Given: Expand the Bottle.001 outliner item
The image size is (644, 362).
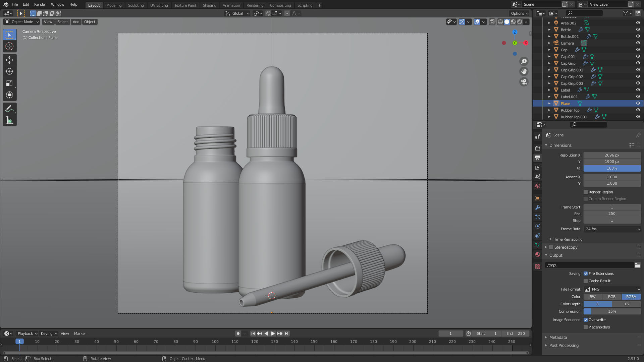Looking at the screenshot, I should pos(549,37).
